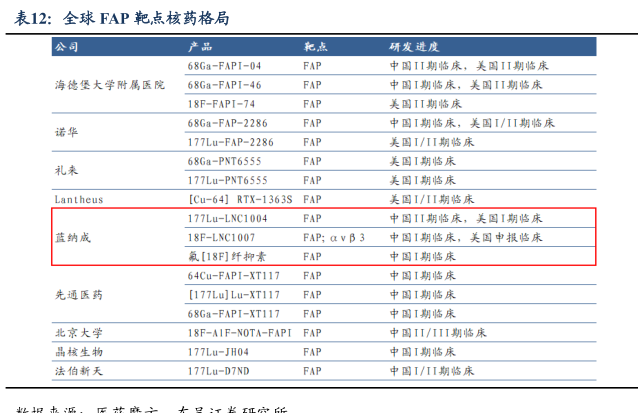Select the 177Lu-LNC1004 product cell

tap(227, 219)
